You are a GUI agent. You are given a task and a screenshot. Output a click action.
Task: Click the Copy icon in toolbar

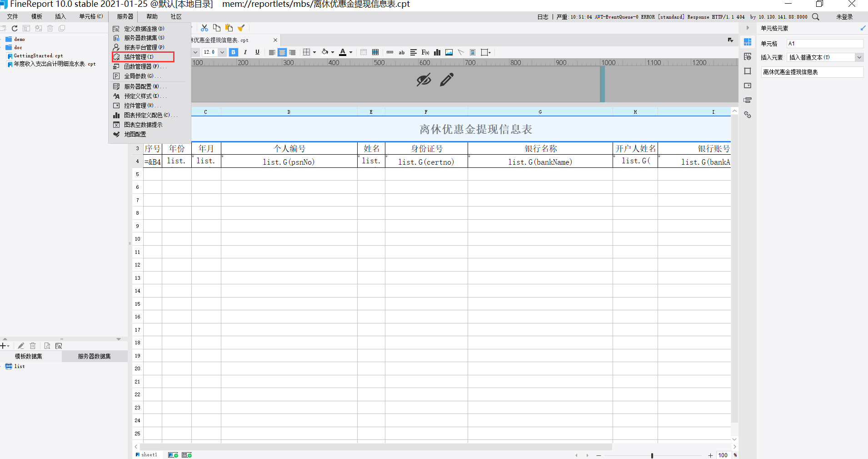[217, 28]
